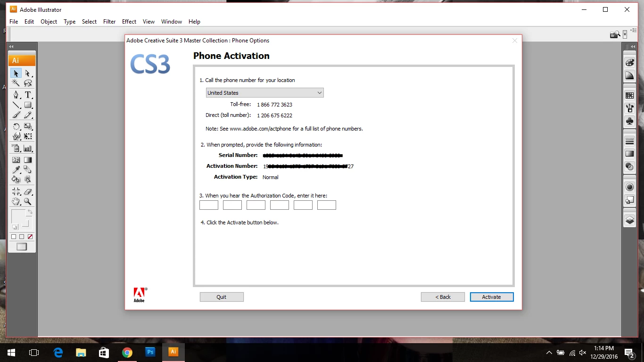The width and height of the screenshot is (644, 362).
Task: Open the Gradient panel icon in dock
Action: 629,154
